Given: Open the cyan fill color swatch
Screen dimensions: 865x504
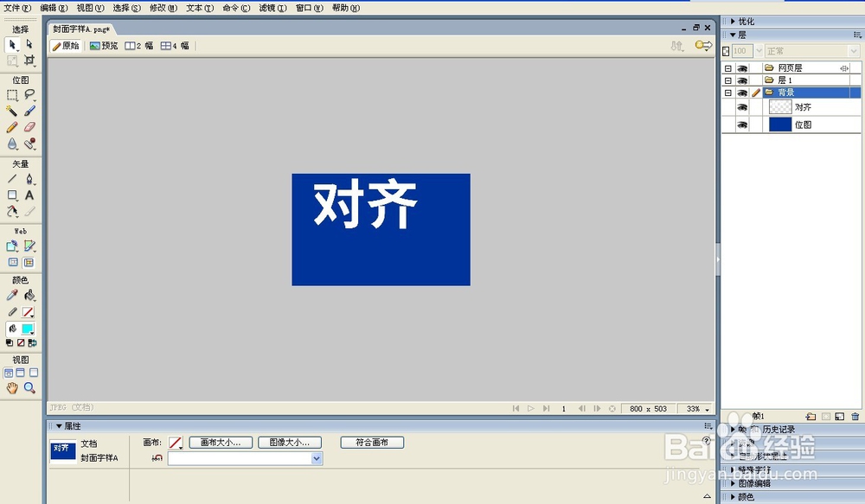Looking at the screenshot, I should [x=28, y=329].
